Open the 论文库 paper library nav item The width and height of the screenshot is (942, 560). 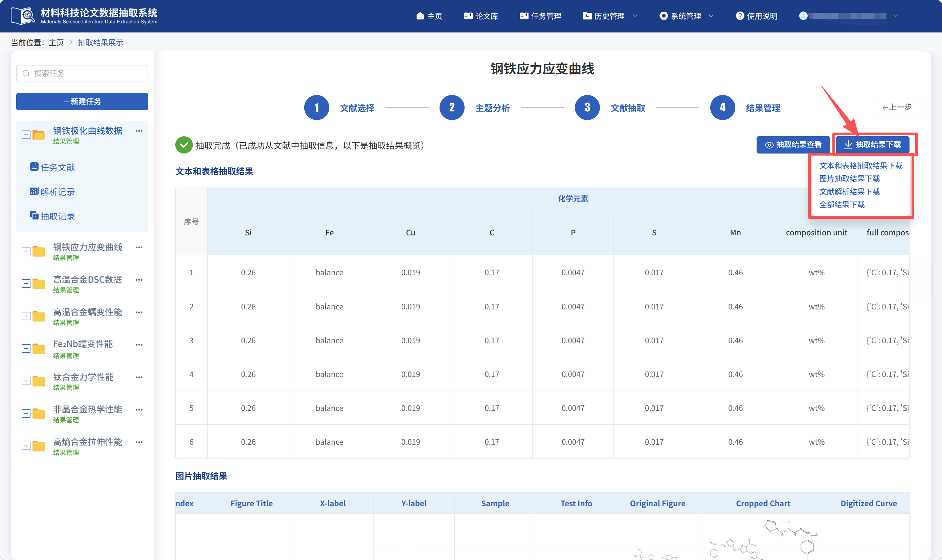(x=481, y=16)
